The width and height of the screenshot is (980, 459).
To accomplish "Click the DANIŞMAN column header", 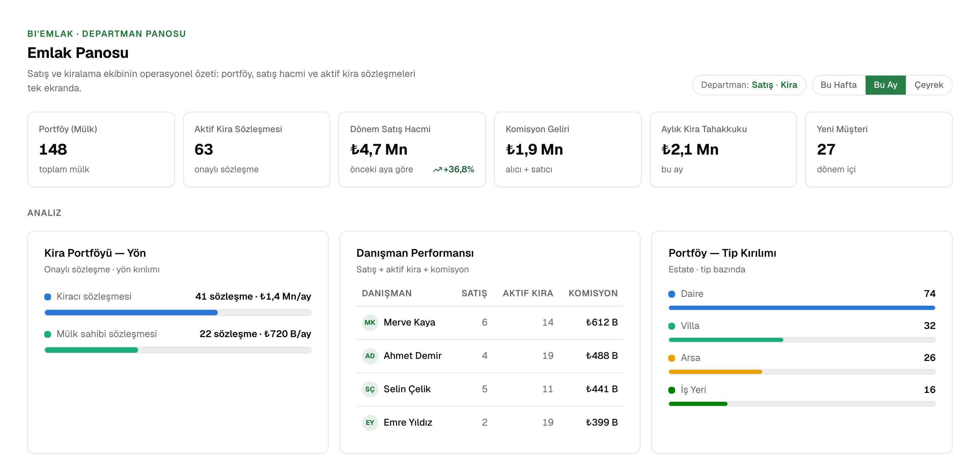I will point(387,293).
